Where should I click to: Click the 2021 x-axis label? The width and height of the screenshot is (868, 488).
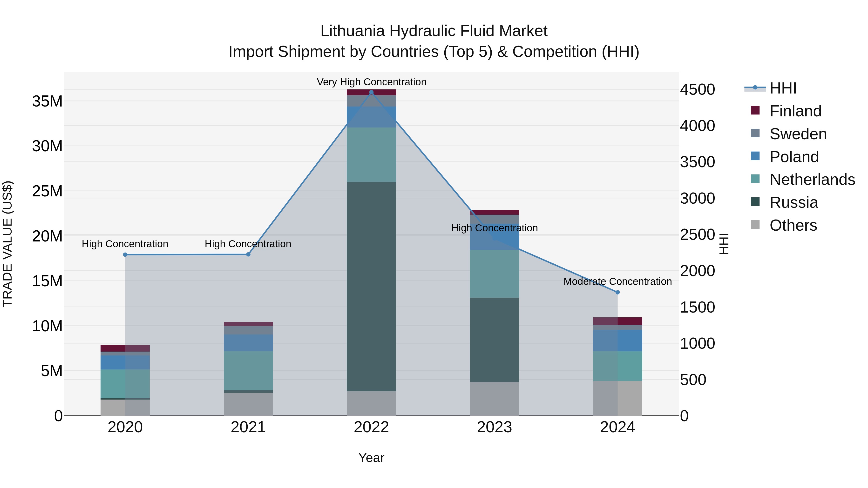[248, 427]
